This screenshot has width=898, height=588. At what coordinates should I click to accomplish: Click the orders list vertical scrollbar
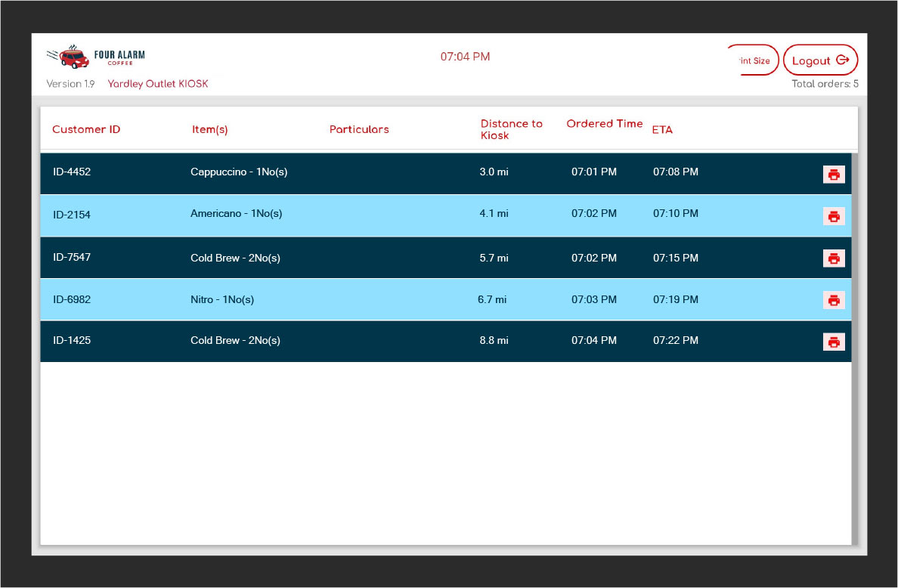855,348
